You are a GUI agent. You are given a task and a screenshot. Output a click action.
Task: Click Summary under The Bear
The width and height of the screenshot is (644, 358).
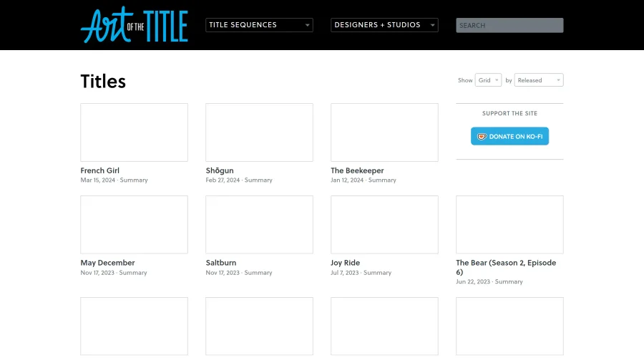pos(509,281)
